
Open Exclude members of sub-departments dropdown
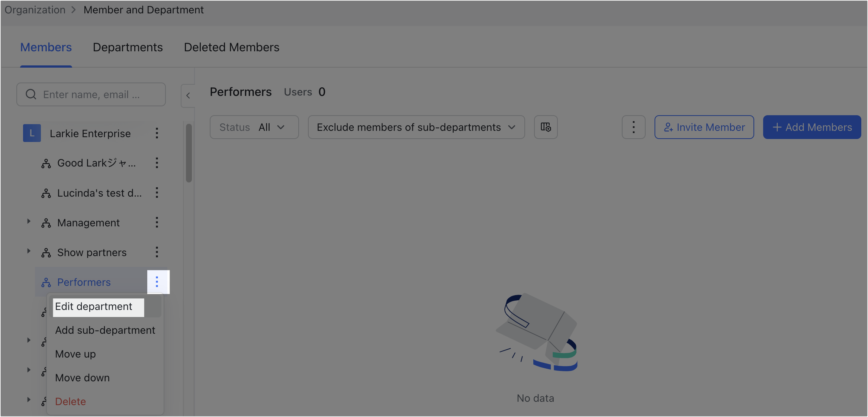pos(416,127)
